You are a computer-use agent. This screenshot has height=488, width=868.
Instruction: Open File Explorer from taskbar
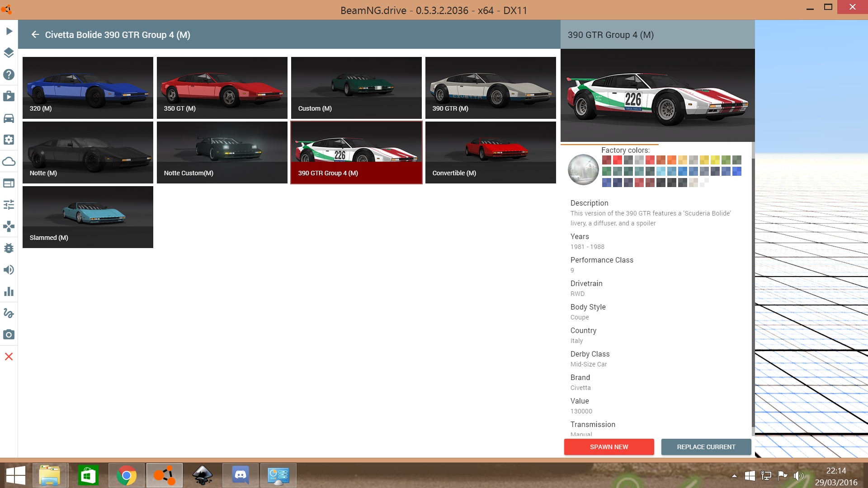pos(49,475)
